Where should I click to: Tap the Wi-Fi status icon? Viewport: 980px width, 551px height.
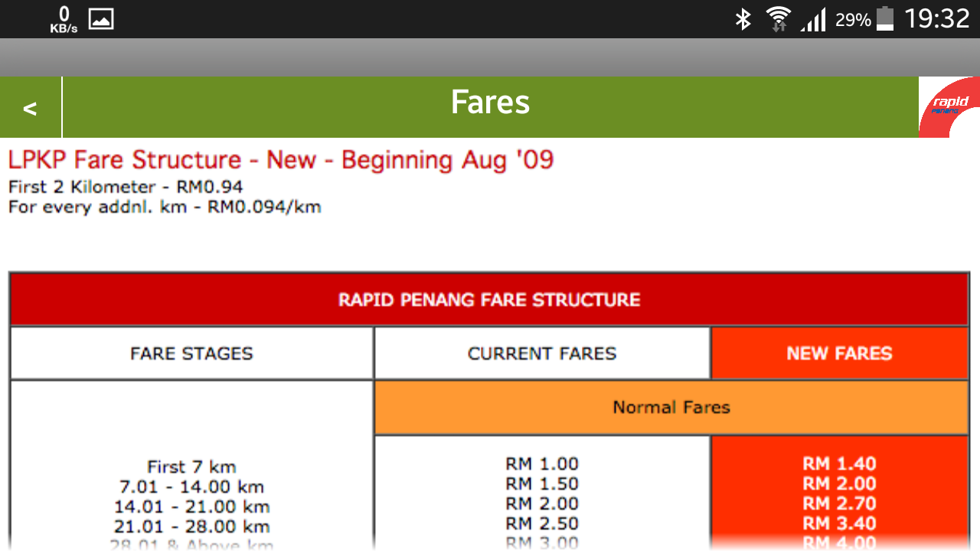[778, 19]
